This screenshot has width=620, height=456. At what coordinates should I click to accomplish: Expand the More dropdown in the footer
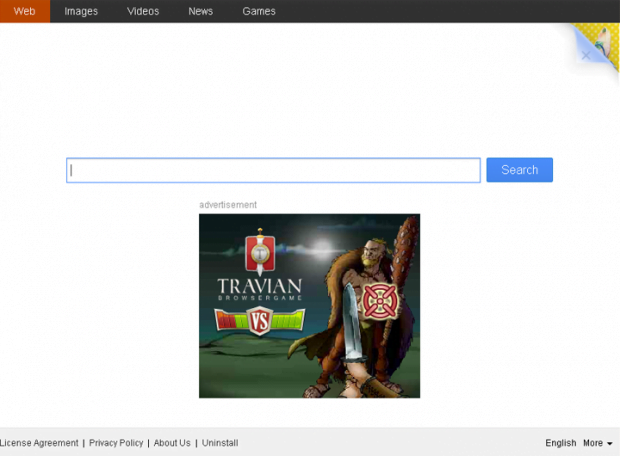tap(597, 443)
